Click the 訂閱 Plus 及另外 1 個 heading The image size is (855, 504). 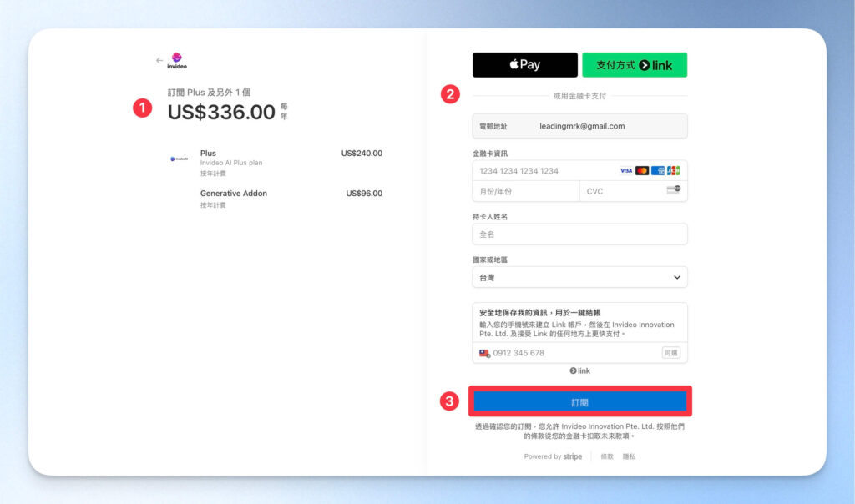209,93
